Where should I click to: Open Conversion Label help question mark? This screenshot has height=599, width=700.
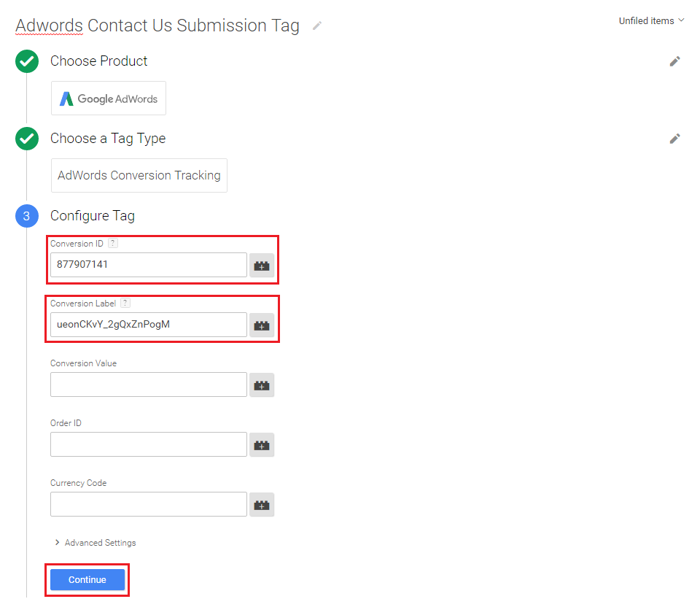tap(125, 304)
